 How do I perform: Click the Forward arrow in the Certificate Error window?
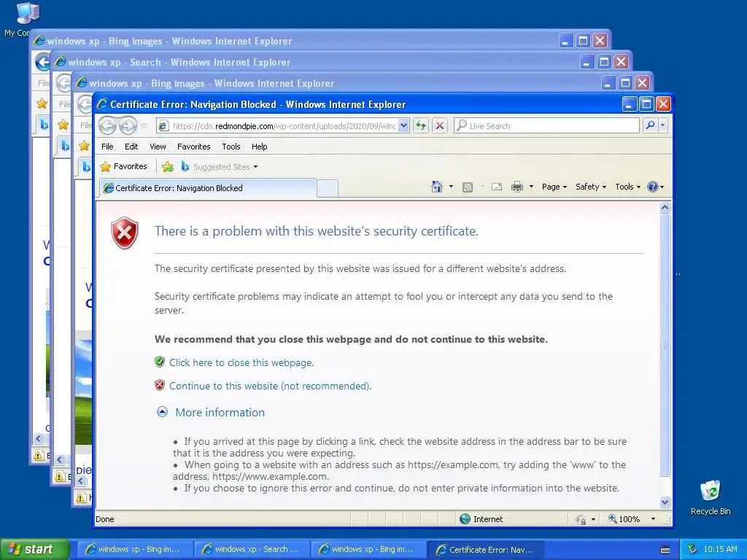pyautogui.click(x=128, y=125)
